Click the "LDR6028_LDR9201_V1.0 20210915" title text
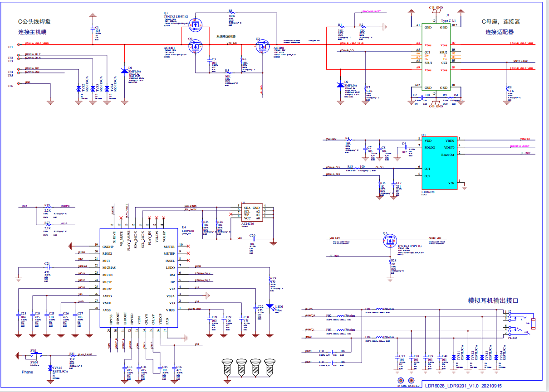This screenshot has width=549, height=392. click(464, 386)
